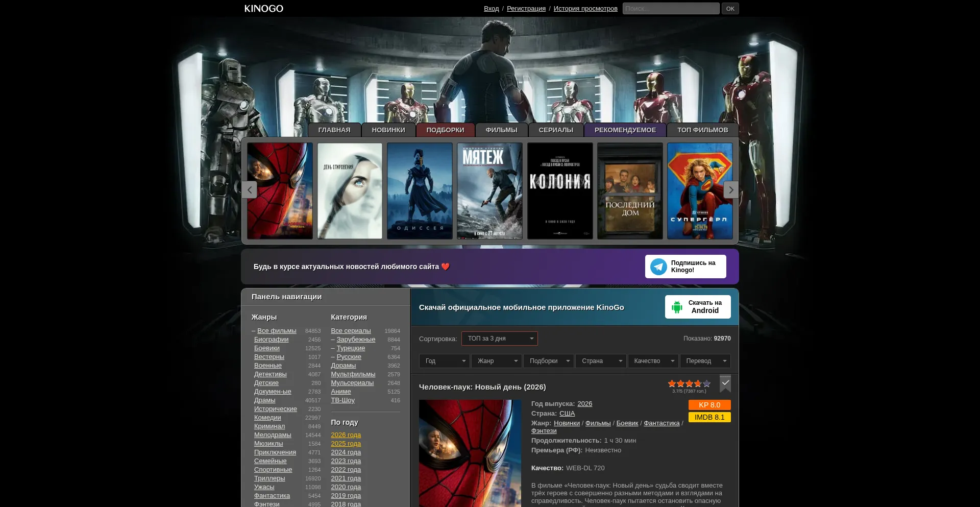Viewport: 980px width, 507px height.
Task: Open the ТВ-Шоу category link
Action: (342, 400)
